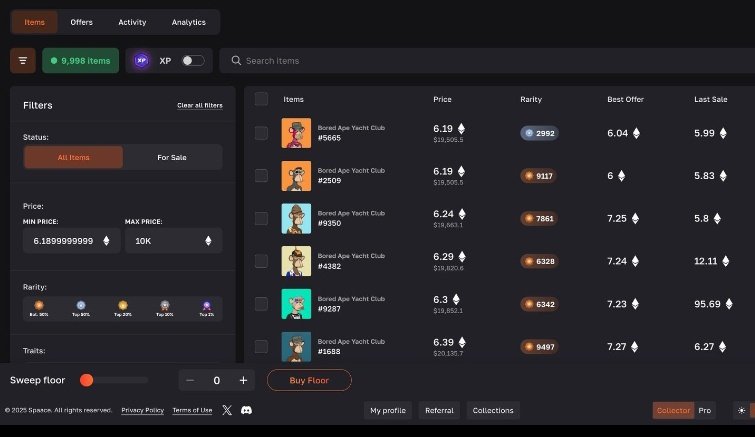Viewport: 755px width, 437px height.
Task: Click ETH icon next to #5665 price
Action: [x=461, y=129]
